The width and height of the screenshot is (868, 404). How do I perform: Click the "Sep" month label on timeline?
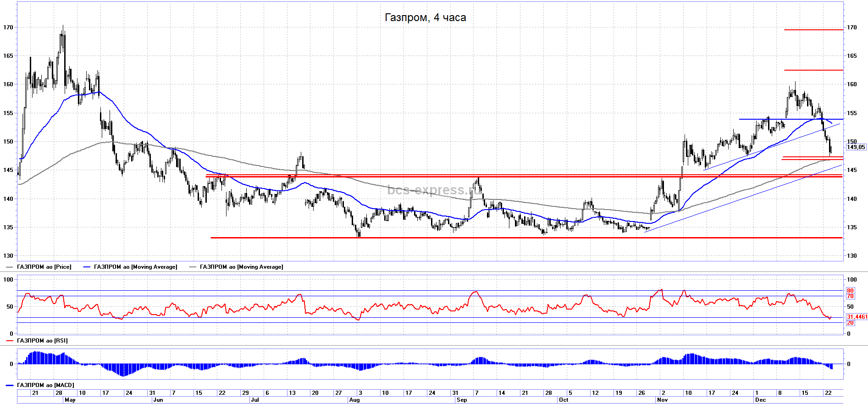(x=462, y=400)
